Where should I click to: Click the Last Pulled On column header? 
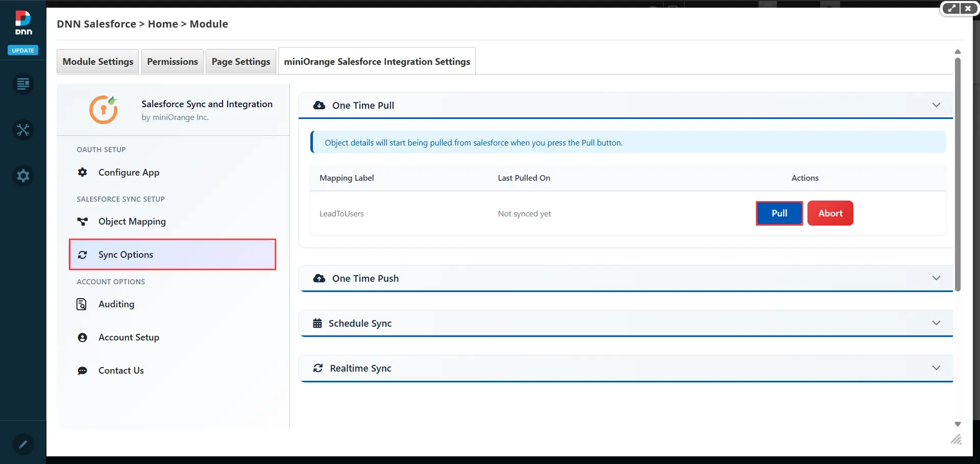coord(524,178)
